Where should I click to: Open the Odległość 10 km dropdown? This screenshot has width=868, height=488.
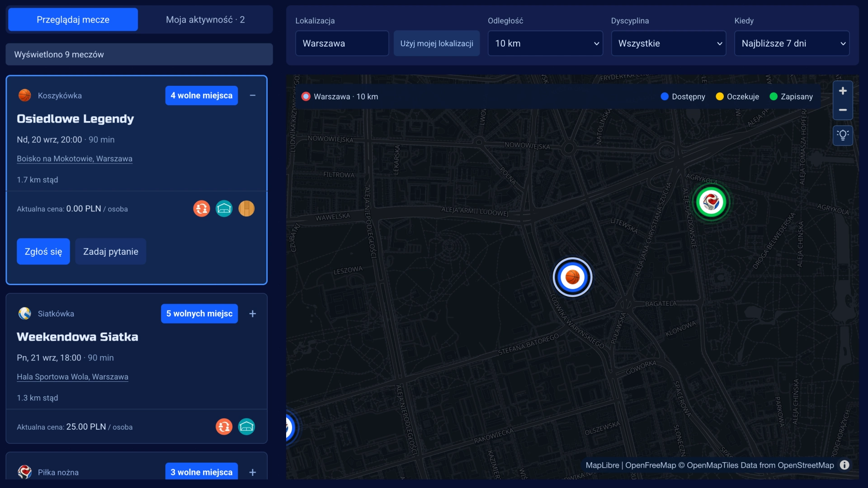[x=545, y=43]
